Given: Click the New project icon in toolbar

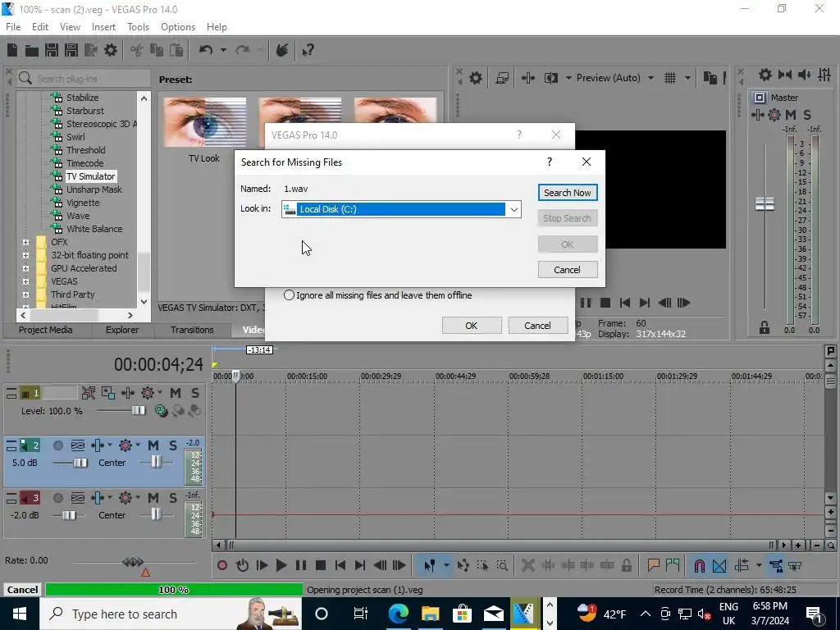Looking at the screenshot, I should pos(12,50).
